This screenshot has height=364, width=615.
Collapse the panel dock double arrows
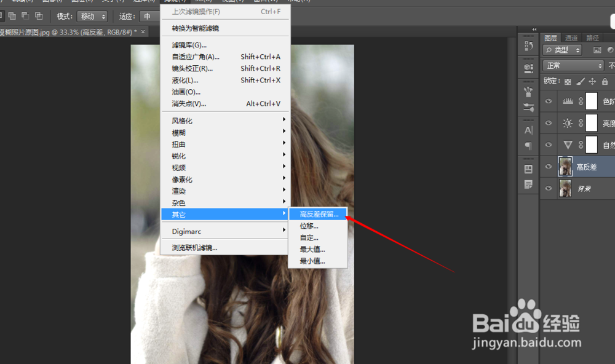[534, 30]
